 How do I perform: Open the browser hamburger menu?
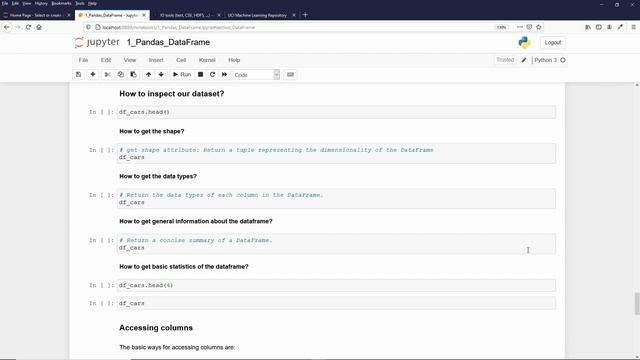[x=633, y=27]
